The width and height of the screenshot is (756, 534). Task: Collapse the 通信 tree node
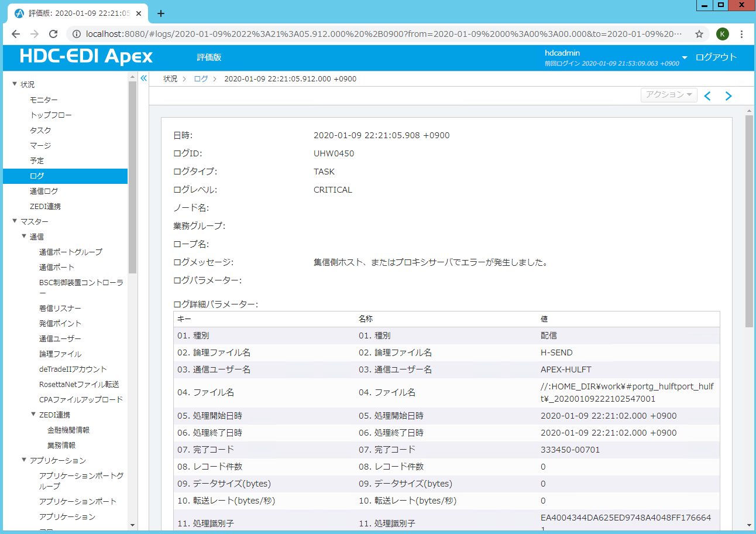[24, 237]
